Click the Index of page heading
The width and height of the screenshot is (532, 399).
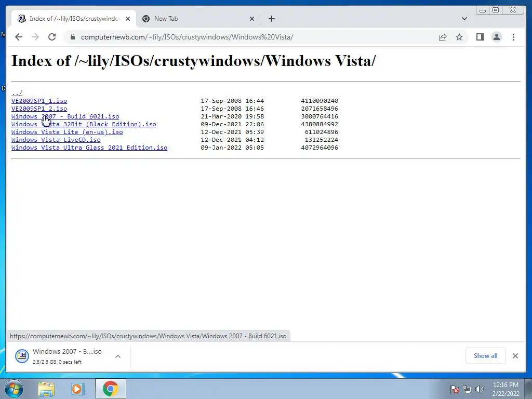click(x=194, y=61)
